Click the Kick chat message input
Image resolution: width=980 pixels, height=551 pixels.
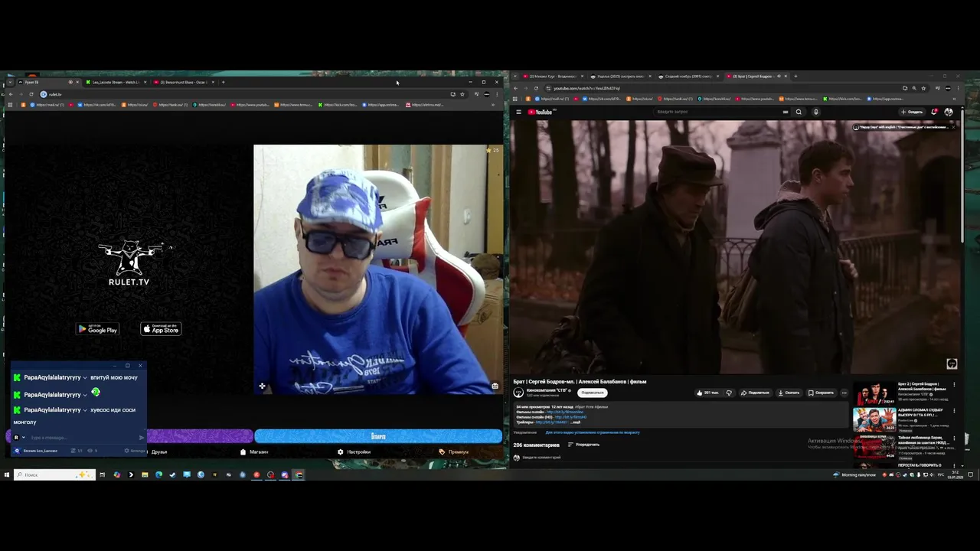click(x=83, y=438)
